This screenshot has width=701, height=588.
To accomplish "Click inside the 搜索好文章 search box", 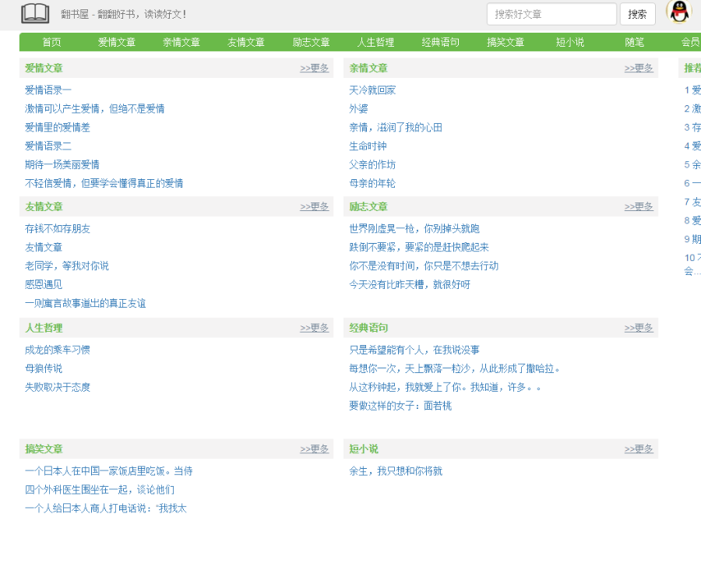I will pos(551,14).
